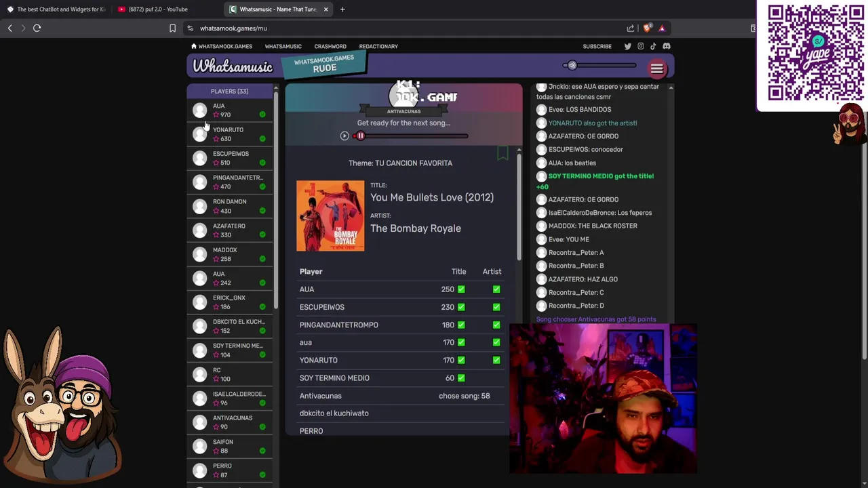Open the Instagram icon link
This screenshot has width=868, height=488.
tap(640, 46)
